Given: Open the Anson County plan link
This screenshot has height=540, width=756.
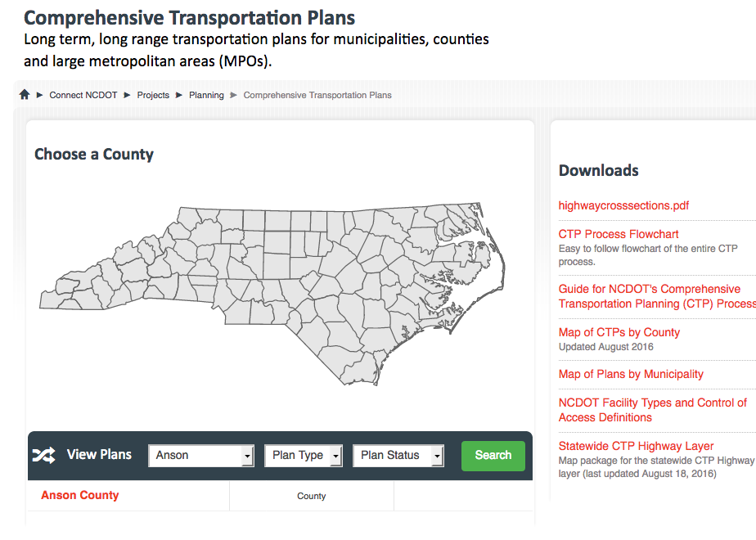Looking at the screenshot, I should click(x=80, y=495).
